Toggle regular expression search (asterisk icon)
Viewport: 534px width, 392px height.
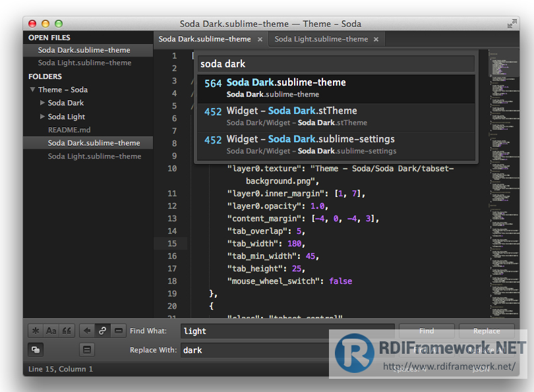(x=36, y=331)
